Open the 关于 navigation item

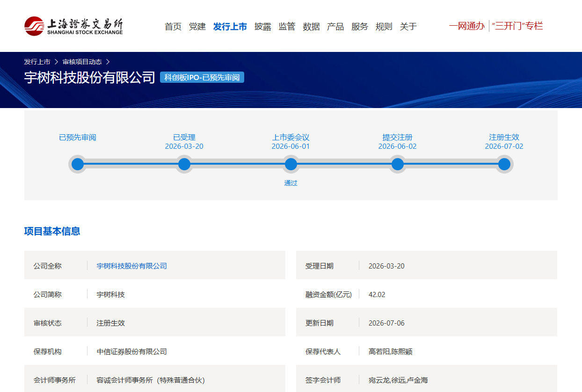pos(408,27)
